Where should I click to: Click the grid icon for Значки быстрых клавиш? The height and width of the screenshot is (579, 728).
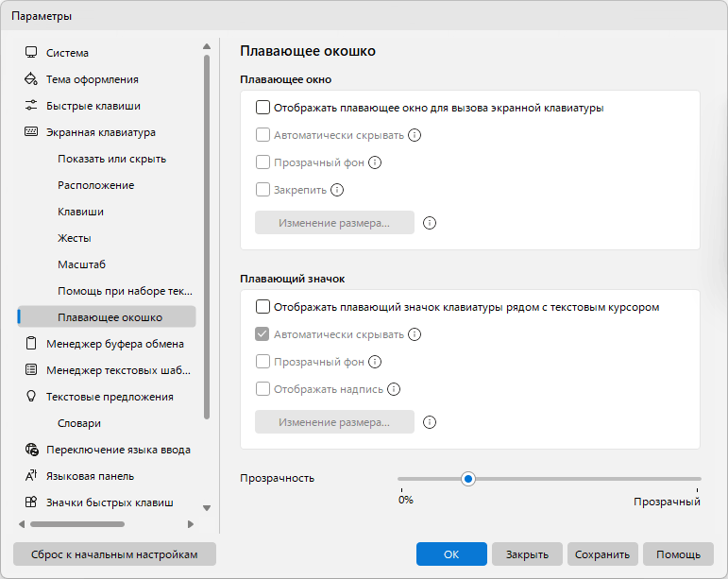(x=31, y=502)
